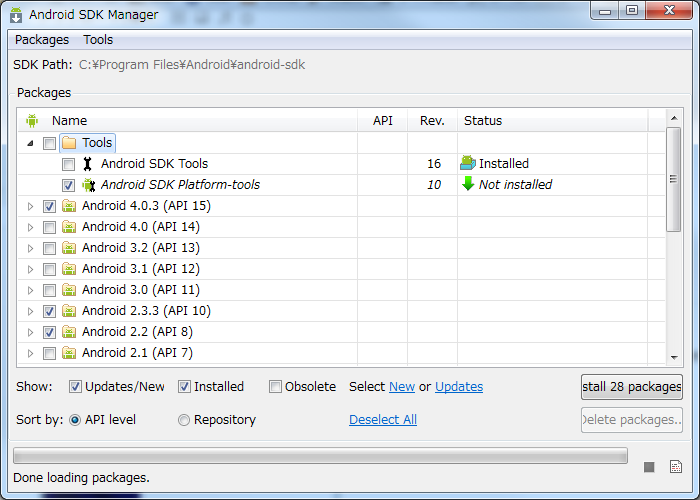Enable the Android SDK Tools checkbox

[x=68, y=164]
